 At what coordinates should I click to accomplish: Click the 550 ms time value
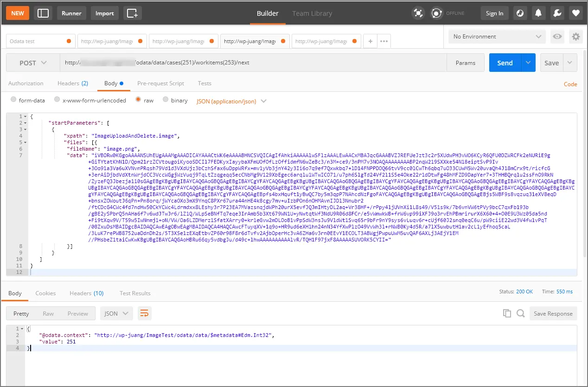click(x=564, y=292)
